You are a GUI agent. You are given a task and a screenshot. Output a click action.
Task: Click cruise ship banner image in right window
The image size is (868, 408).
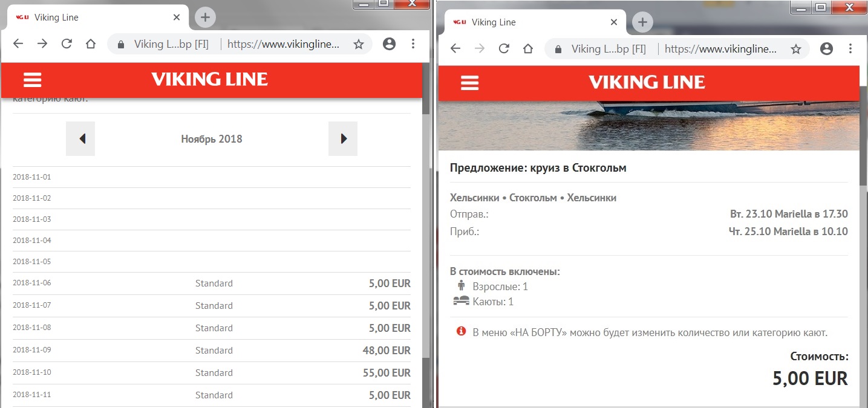coord(648,125)
